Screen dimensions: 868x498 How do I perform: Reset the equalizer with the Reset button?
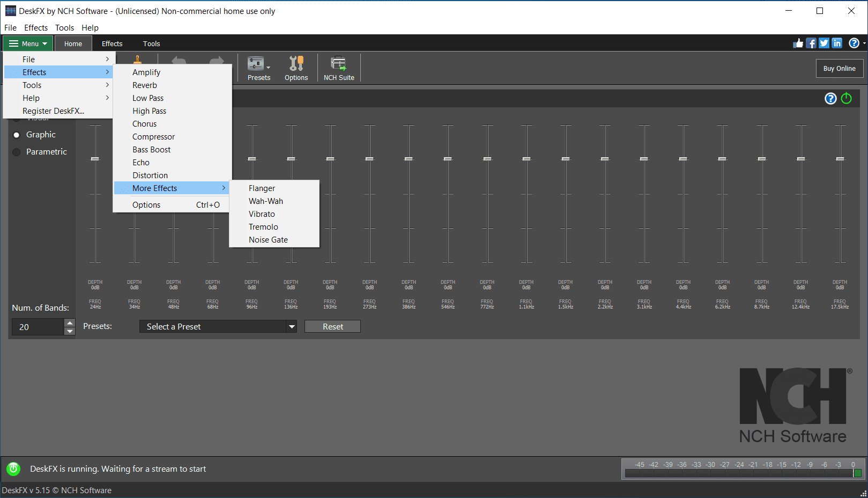[x=332, y=327]
